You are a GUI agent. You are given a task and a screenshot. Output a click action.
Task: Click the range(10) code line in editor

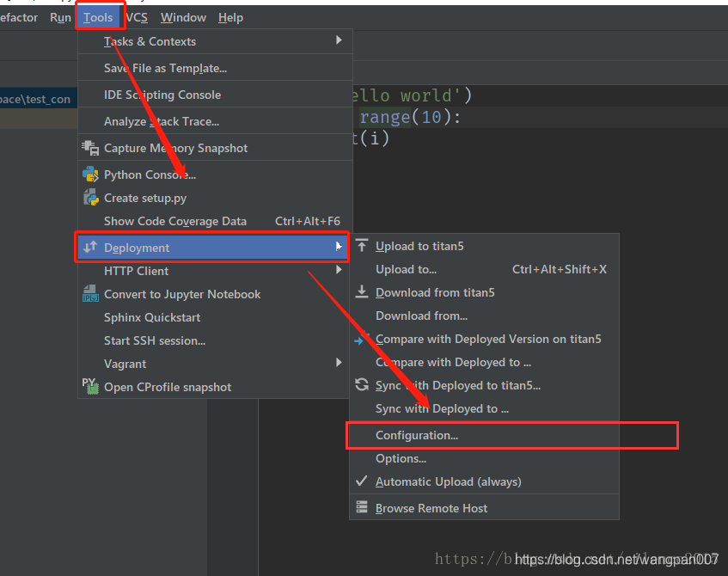pos(411,117)
